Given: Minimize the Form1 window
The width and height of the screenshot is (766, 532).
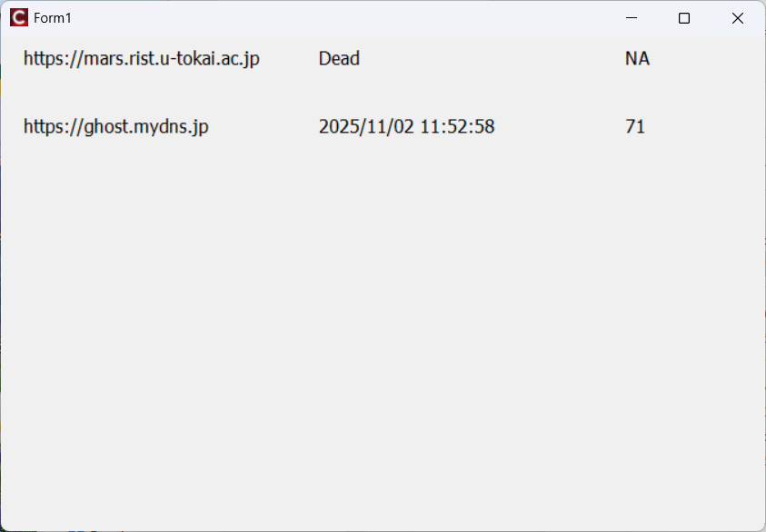Looking at the screenshot, I should pos(632,18).
